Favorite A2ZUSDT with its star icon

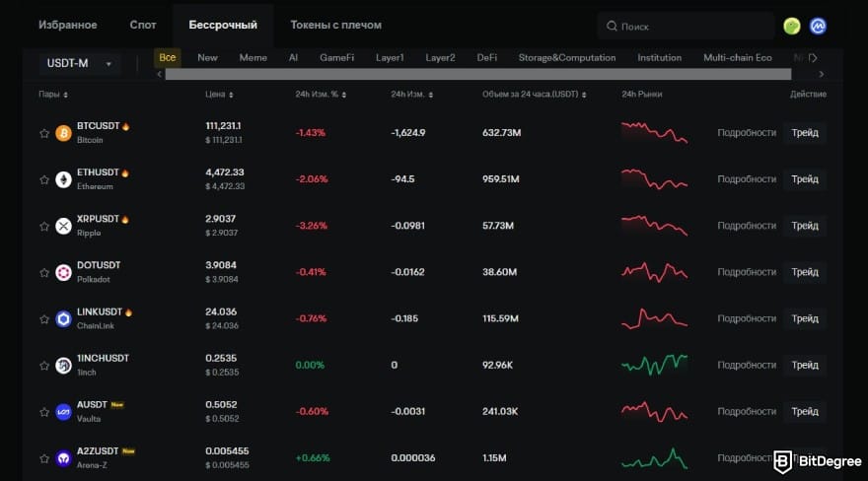44,458
